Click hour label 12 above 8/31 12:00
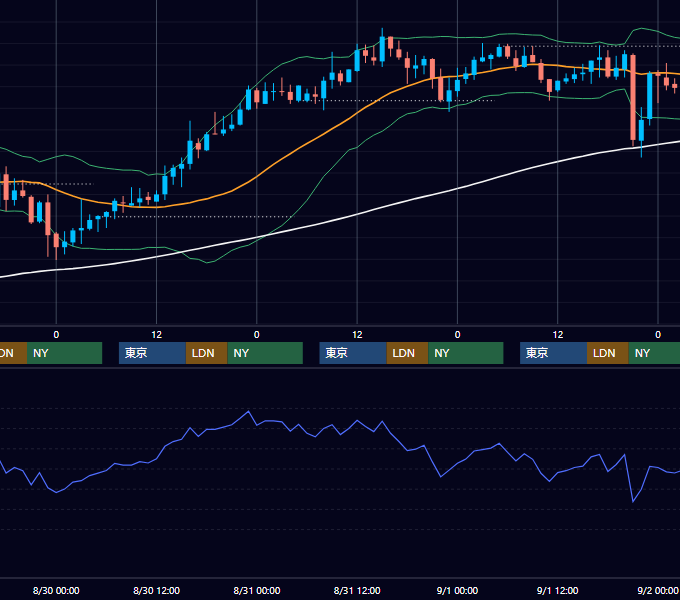Image resolution: width=680 pixels, height=600 pixels. click(x=357, y=335)
